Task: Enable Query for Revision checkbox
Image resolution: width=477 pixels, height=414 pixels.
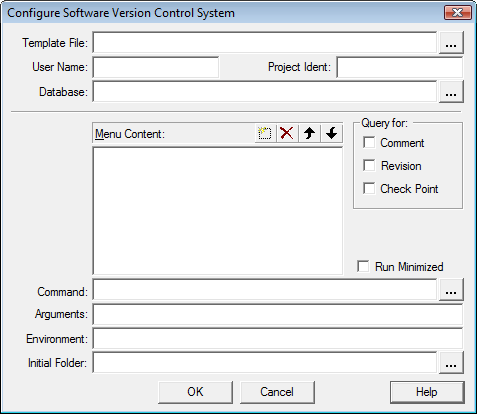Action: point(369,165)
